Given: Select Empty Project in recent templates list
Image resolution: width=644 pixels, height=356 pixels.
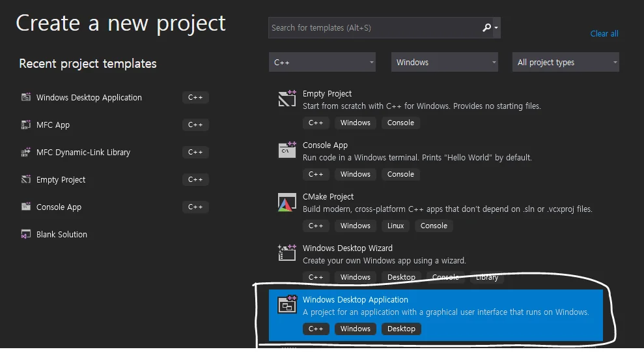Looking at the screenshot, I should [x=61, y=180].
